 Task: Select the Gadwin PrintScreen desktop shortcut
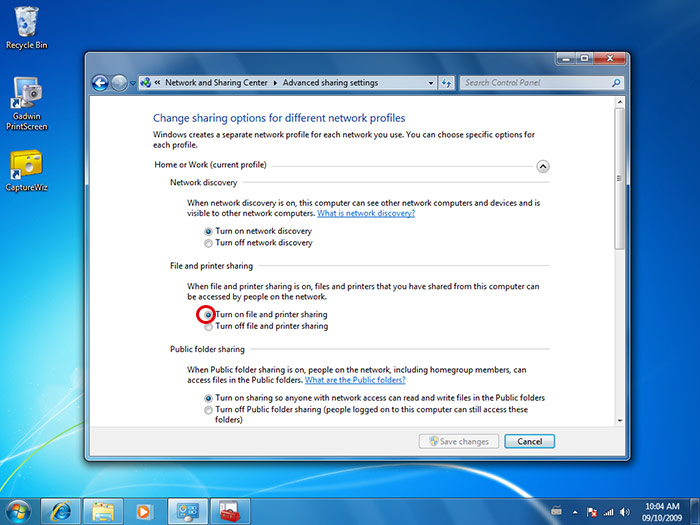click(26, 104)
